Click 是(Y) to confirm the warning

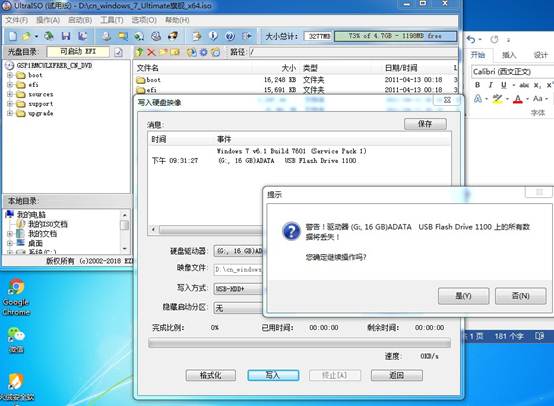pyautogui.click(x=463, y=296)
